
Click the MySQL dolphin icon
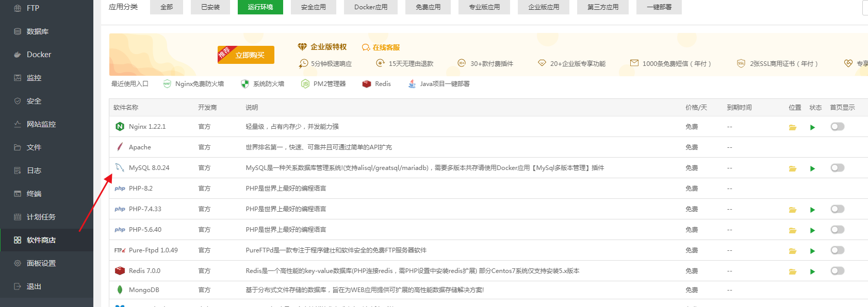120,167
